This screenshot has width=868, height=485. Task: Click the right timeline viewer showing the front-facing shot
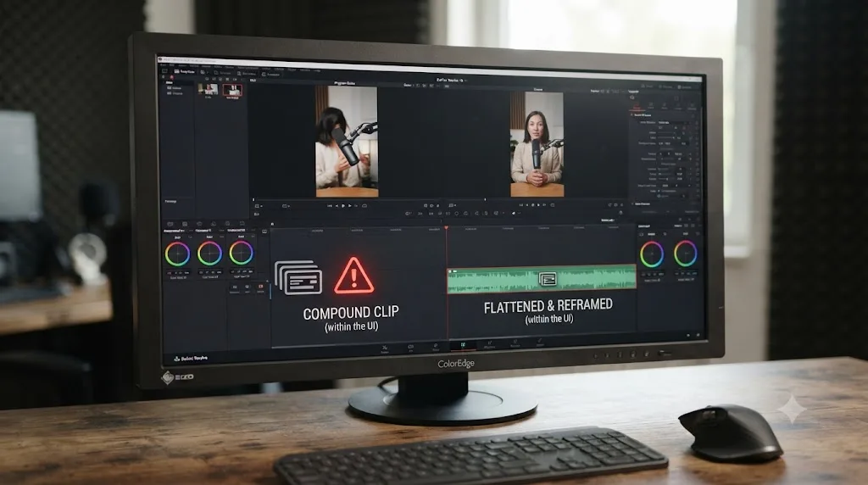pyautogui.click(x=537, y=144)
